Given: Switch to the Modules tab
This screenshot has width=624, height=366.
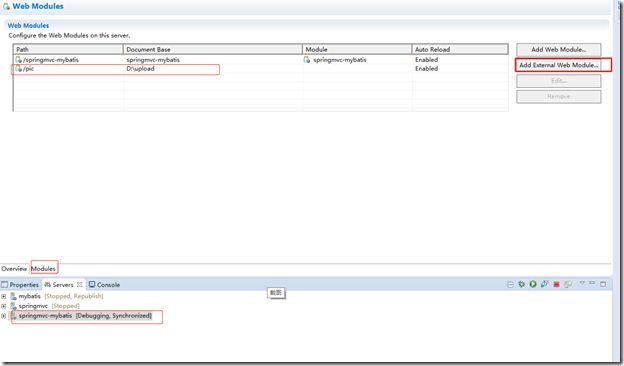Looking at the screenshot, I should 43,269.
